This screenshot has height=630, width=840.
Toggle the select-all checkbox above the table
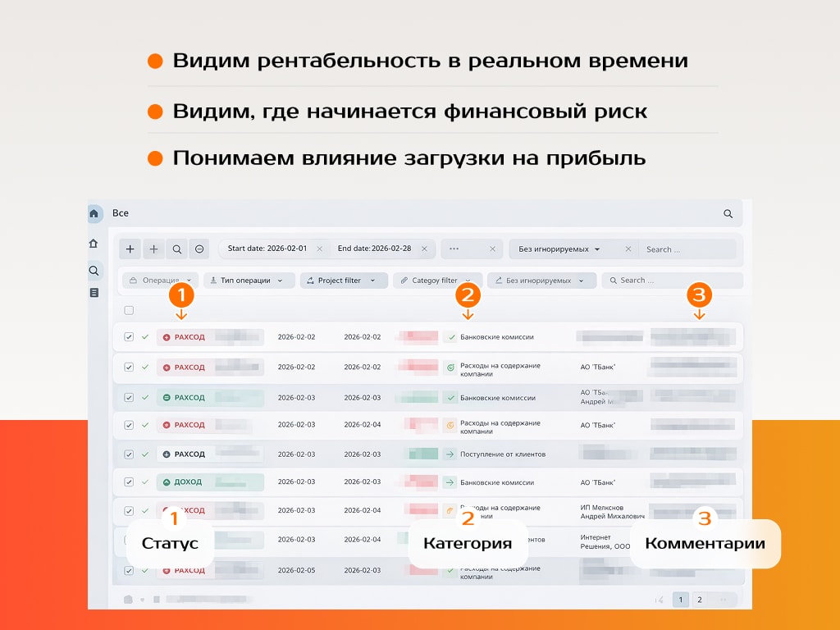point(129,310)
